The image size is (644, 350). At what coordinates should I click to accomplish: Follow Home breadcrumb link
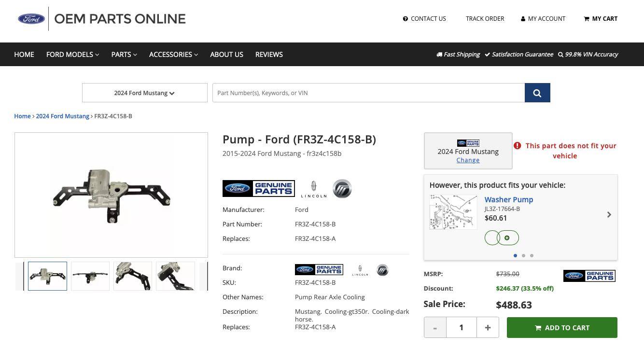pyautogui.click(x=22, y=116)
